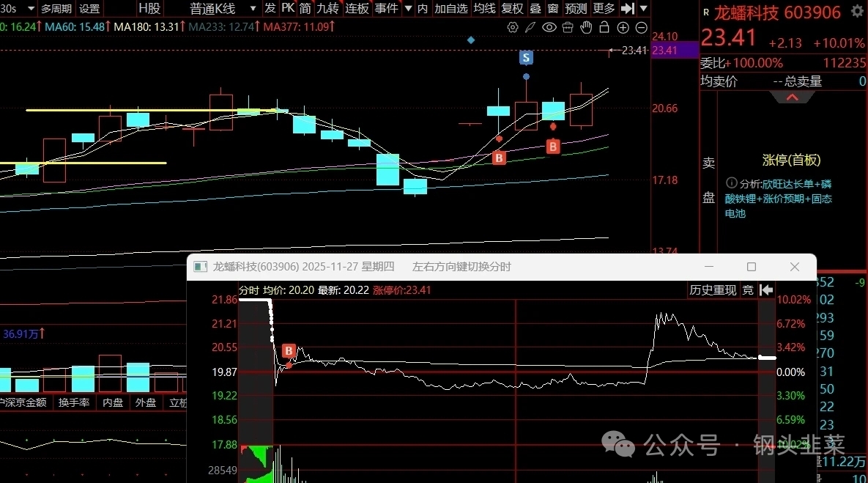868x483 pixels.
Task: Toggle the chart lock icon
Action: pyautogui.click(x=604, y=27)
